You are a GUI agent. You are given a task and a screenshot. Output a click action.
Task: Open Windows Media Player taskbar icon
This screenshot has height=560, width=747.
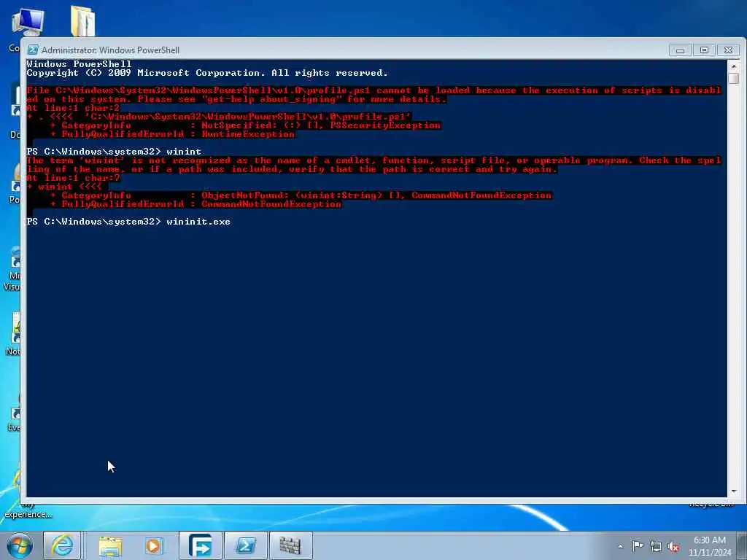click(154, 545)
